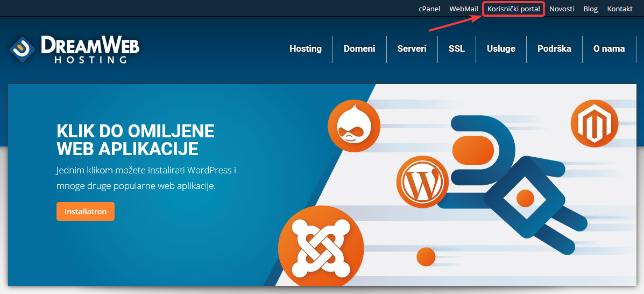Open the Blog link
Screen dimensions: 644x294
[x=591, y=9]
